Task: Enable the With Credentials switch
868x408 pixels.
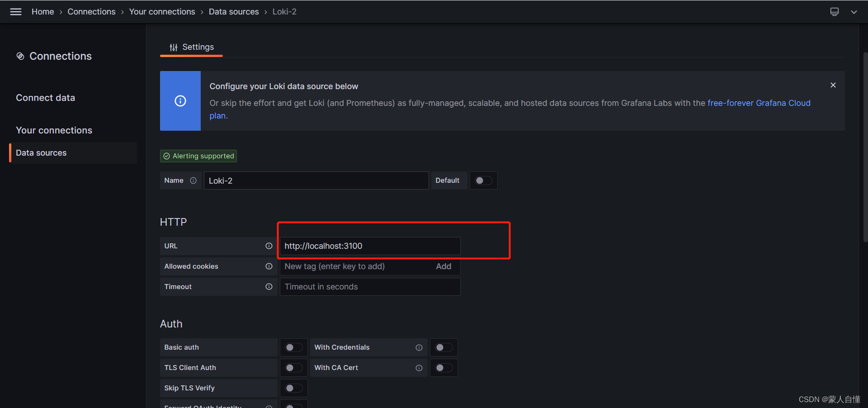Action: click(444, 347)
